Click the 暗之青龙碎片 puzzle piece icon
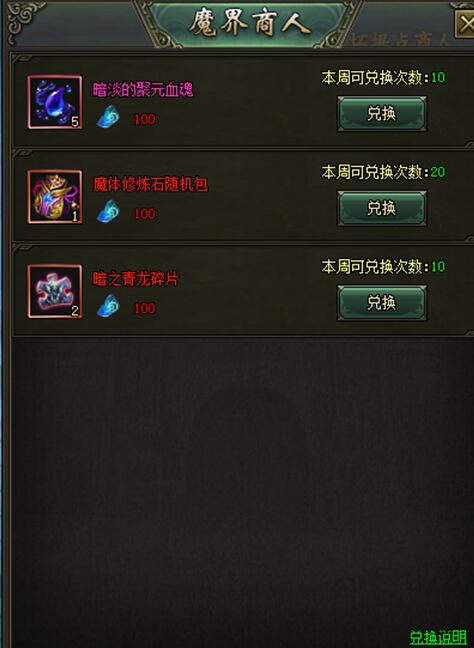This screenshot has width=474, height=648. (x=55, y=291)
